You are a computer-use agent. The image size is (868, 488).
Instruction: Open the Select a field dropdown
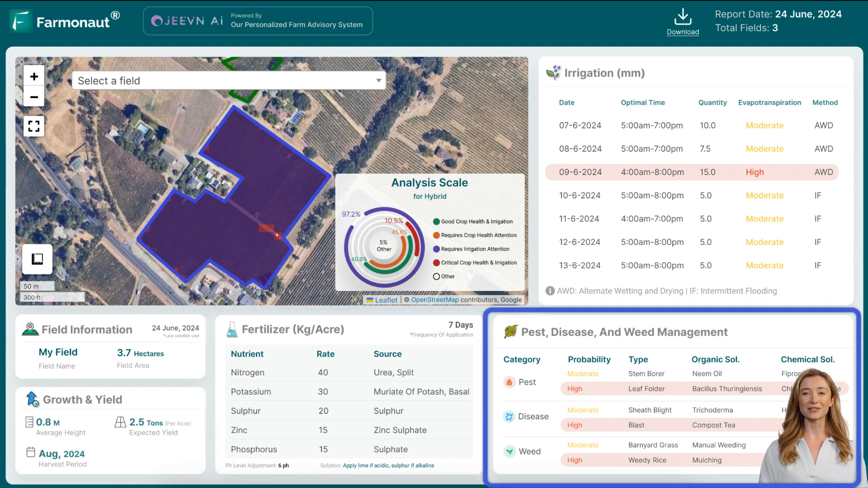pos(228,80)
